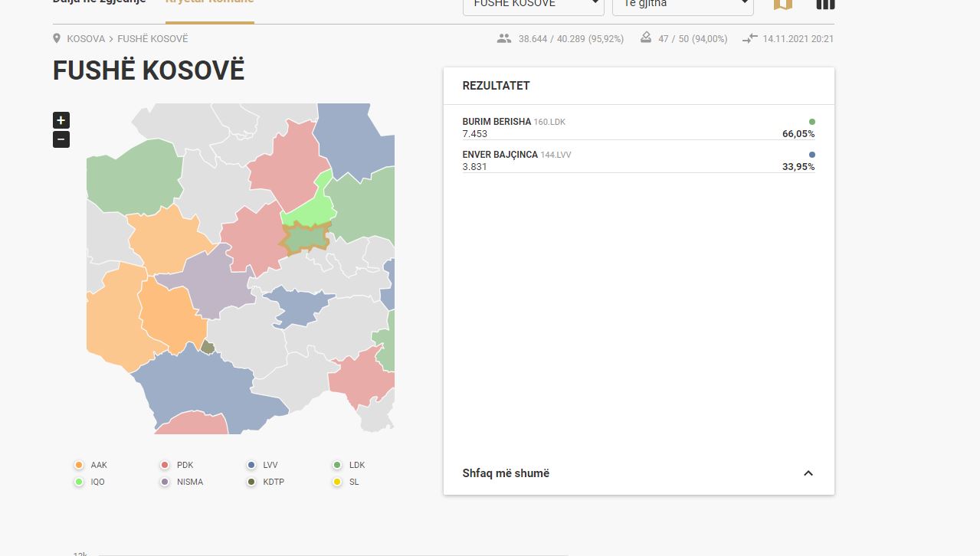The height and width of the screenshot is (556, 980).
Task: Toggle the PDK legend entry
Action: [x=176, y=465]
